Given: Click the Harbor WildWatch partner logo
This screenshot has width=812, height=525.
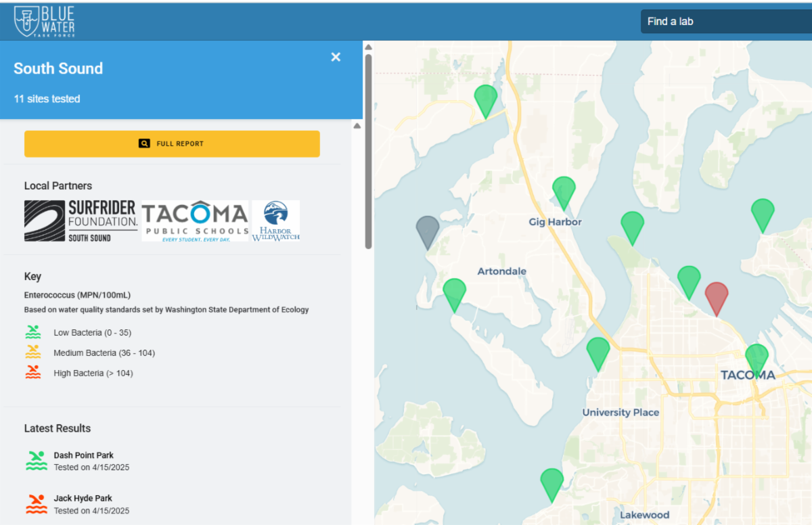Looking at the screenshot, I should (275, 221).
